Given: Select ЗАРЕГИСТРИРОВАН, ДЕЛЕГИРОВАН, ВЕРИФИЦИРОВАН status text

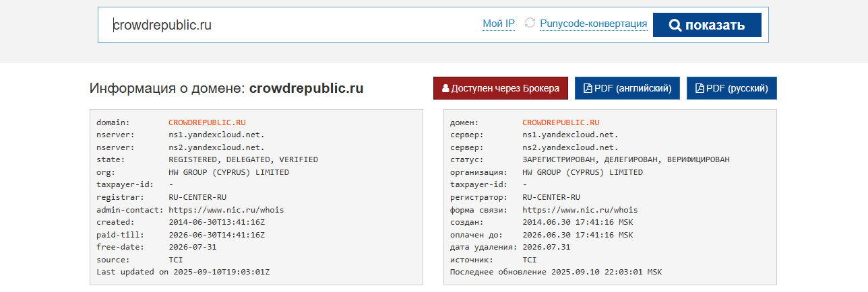Looking at the screenshot, I should 626,160.
